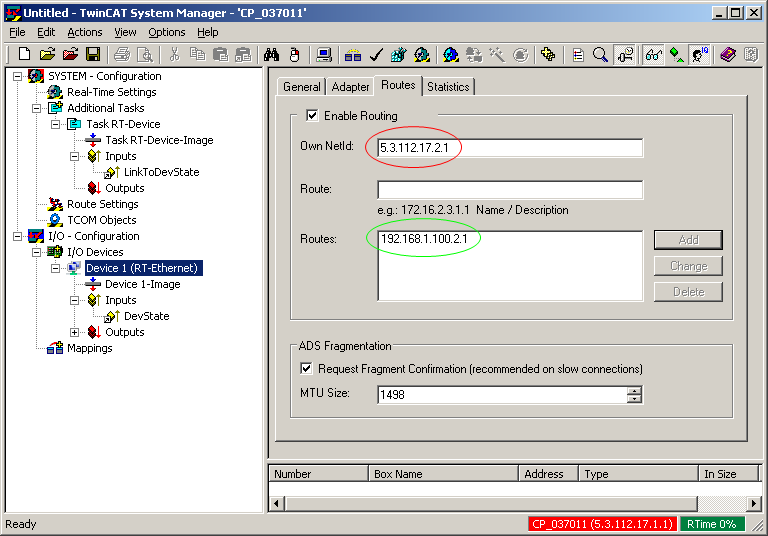This screenshot has height=536, width=768.
Task: Click the reload devices circular arrow icon
Action: 520,54
